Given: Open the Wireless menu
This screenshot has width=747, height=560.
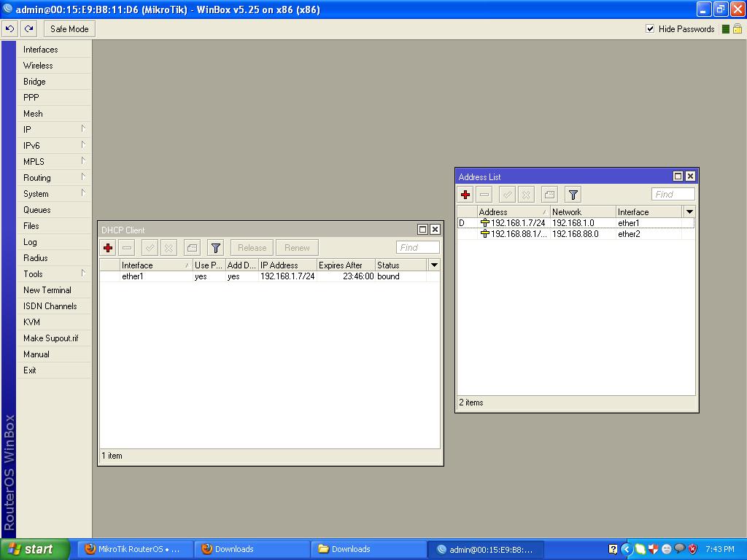Looking at the screenshot, I should click(x=53, y=66).
